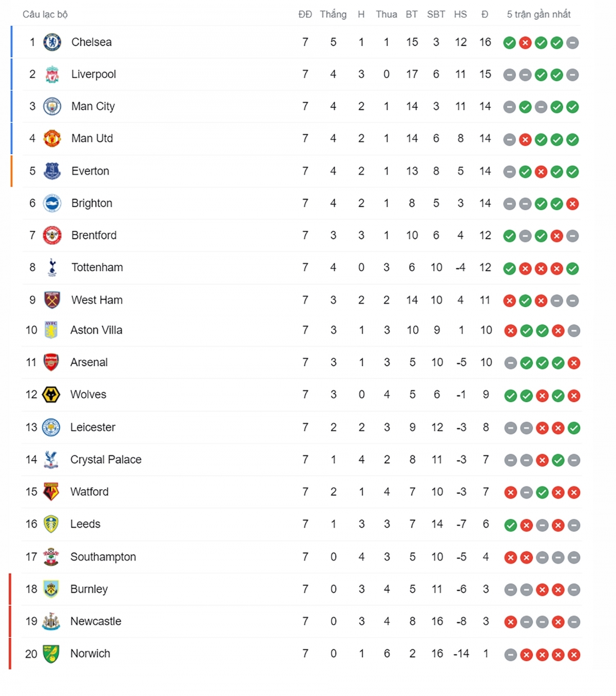Click Leicester's latest green win indicator

pyautogui.click(x=574, y=428)
